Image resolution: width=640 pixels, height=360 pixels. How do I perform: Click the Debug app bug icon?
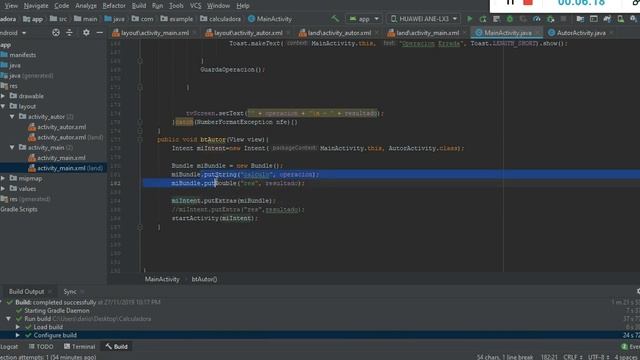click(x=510, y=19)
